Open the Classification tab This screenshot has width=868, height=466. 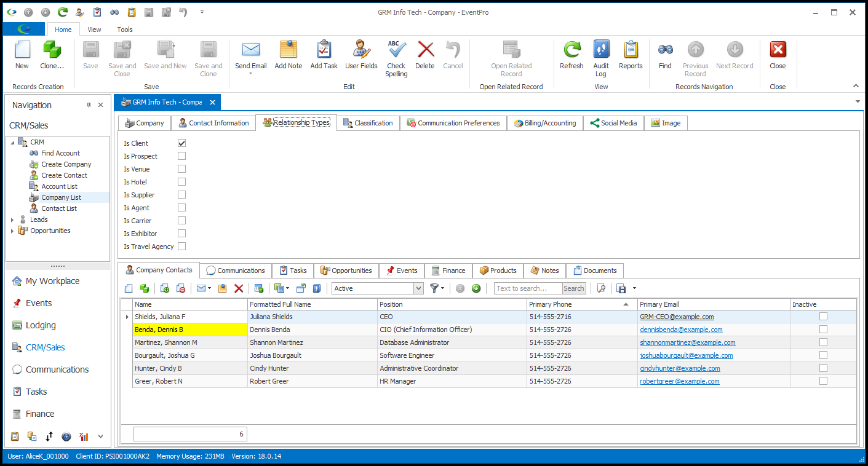point(367,123)
